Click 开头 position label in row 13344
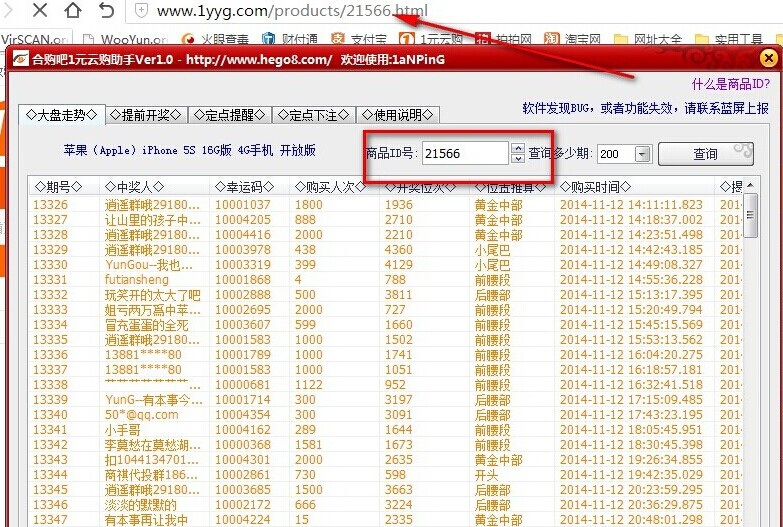 tap(487, 475)
